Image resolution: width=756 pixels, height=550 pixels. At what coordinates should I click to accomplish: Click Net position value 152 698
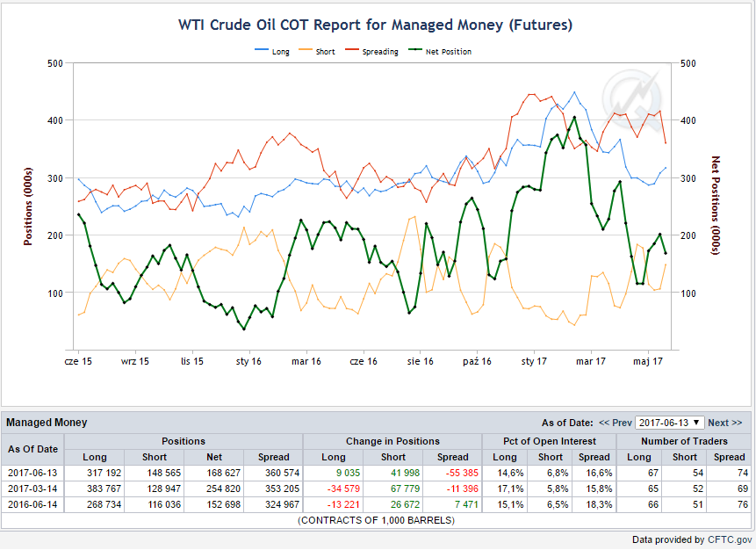click(x=223, y=504)
